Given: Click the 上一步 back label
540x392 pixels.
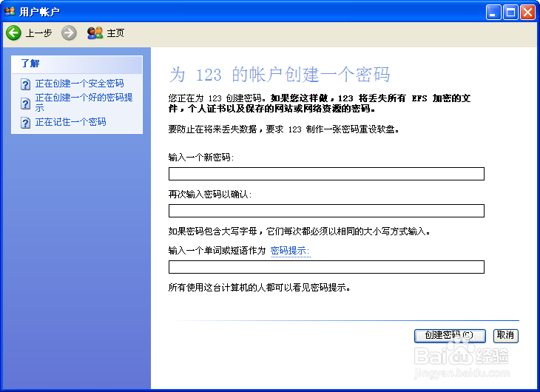Looking at the screenshot, I should [38, 33].
